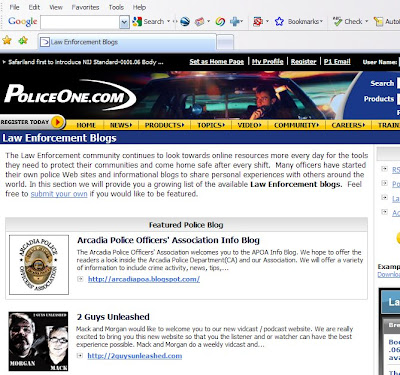Click the Google Search toolbar button
The image size is (400, 375).
pyautogui.click(x=148, y=22)
